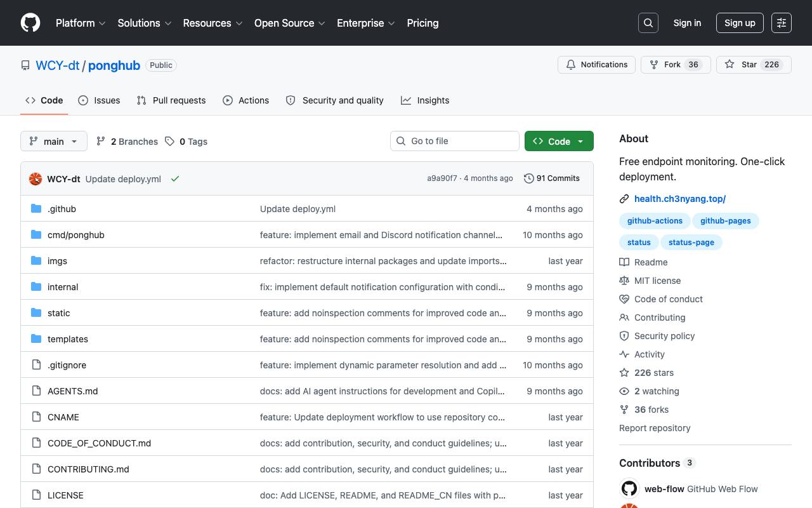Screen dimensions: 812x508
Task: Click the commit history clock icon
Action: click(x=529, y=178)
